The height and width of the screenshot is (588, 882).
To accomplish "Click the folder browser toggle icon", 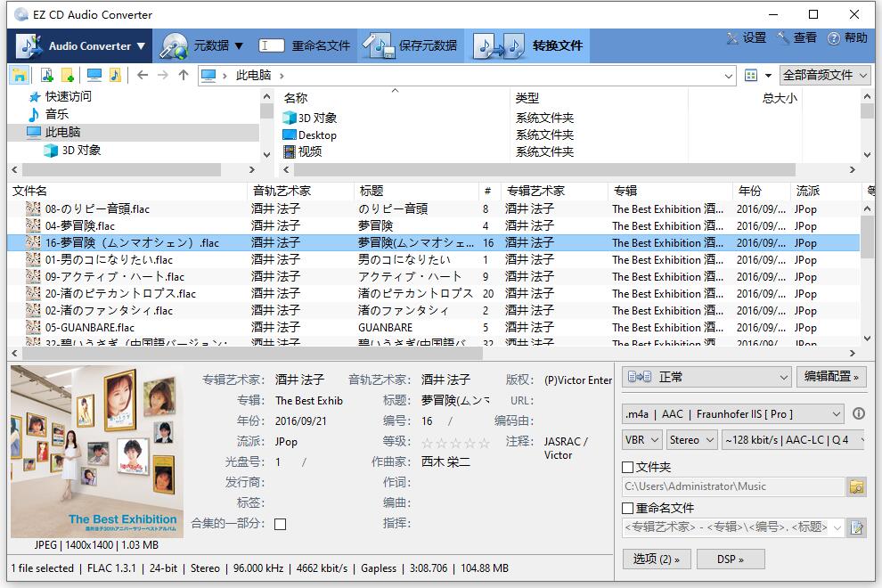I will click(x=20, y=75).
